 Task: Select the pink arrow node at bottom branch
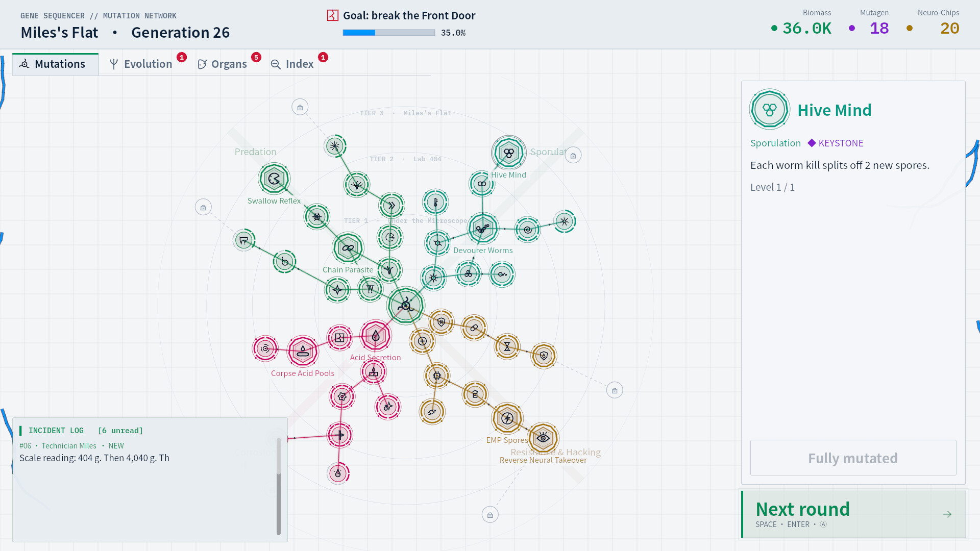click(x=339, y=435)
